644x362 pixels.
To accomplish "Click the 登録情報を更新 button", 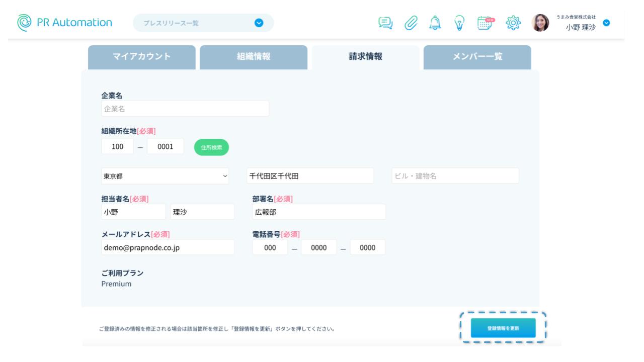I will coord(503,328).
